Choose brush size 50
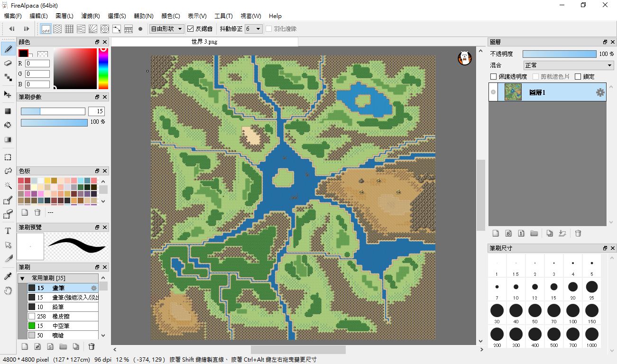 (x=534, y=314)
